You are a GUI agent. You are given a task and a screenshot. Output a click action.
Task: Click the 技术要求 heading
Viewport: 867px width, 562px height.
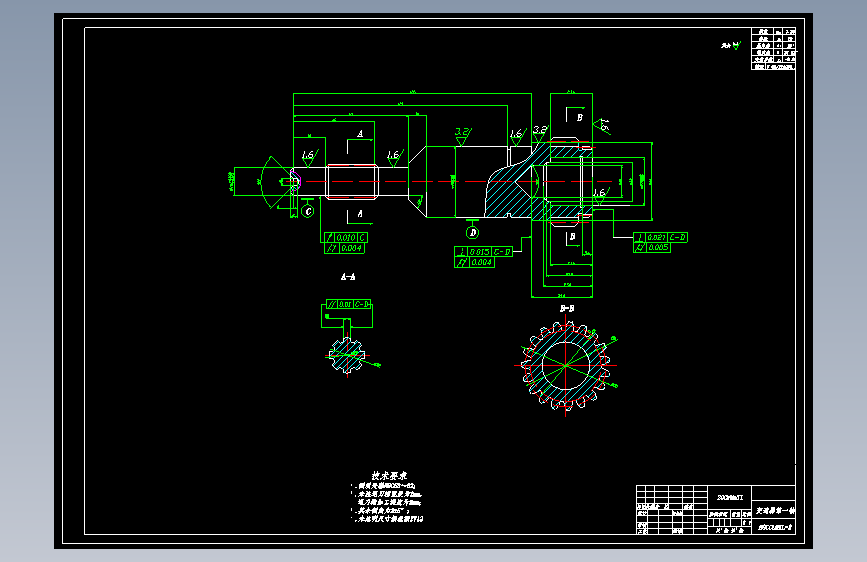pos(389,476)
